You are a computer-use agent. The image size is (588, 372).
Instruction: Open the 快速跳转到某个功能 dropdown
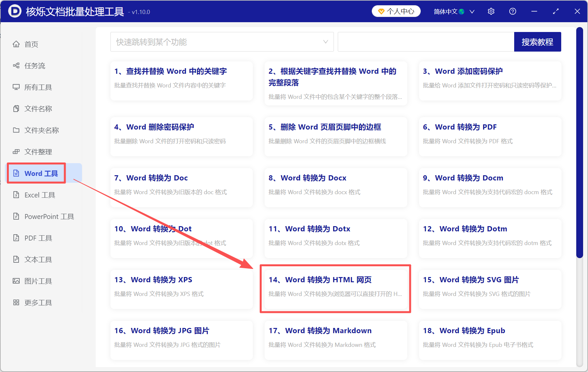[222, 42]
